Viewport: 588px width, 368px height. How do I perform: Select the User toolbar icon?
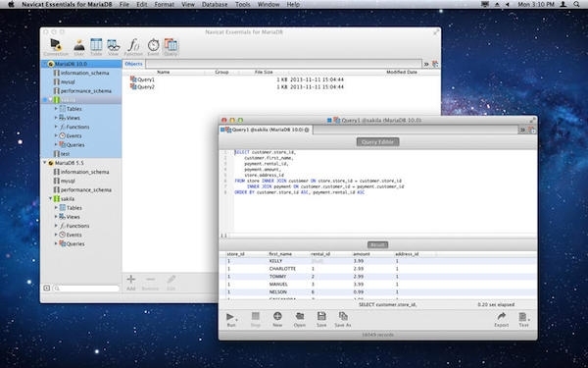(x=79, y=47)
